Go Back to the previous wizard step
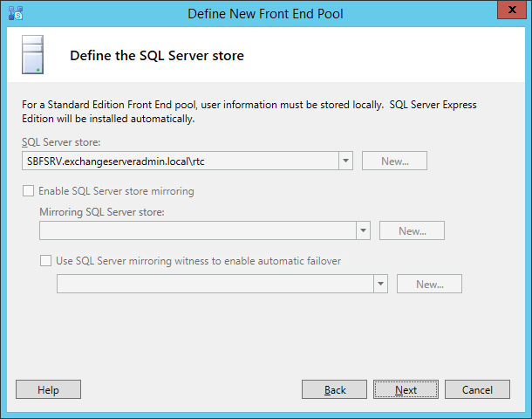Image resolution: width=532 pixels, height=419 pixels. pos(334,389)
